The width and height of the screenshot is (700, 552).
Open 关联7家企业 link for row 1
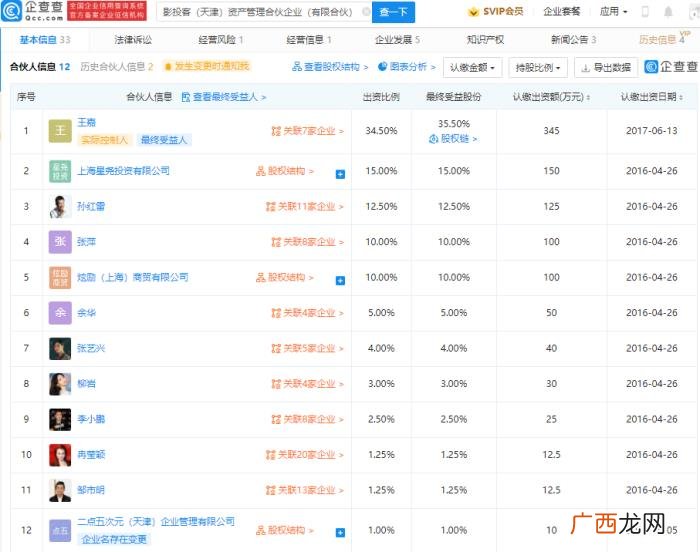click(x=308, y=131)
